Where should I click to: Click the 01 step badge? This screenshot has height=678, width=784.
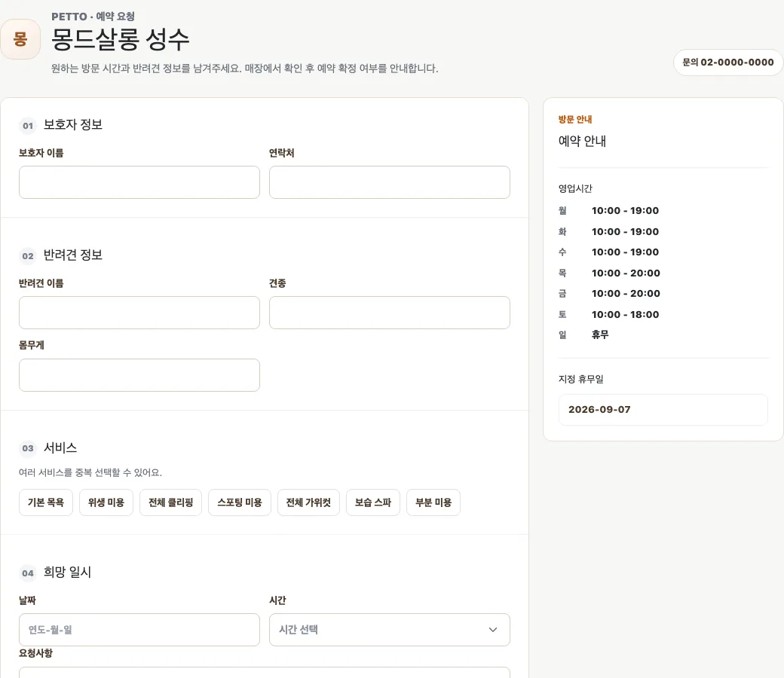tap(28, 126)
